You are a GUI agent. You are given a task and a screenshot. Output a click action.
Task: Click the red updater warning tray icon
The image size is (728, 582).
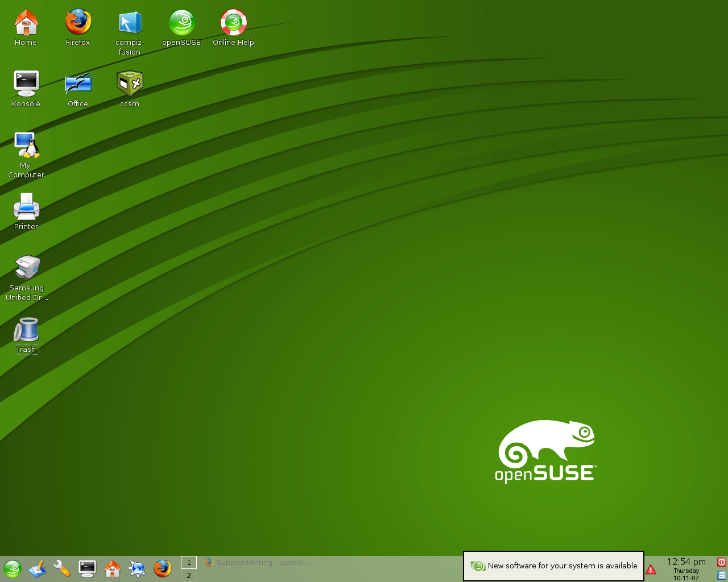pyautogui.click(x=651, y=569)
